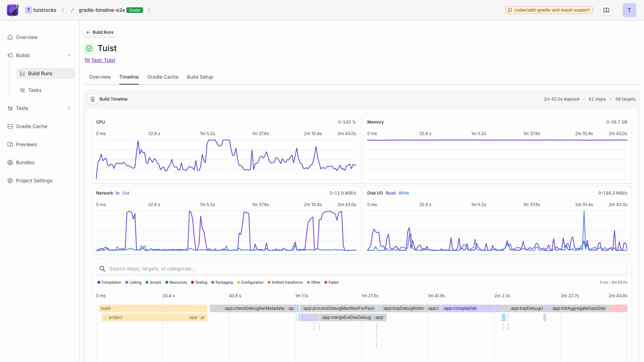
Task: Toggle the Network Out series
Action: click(126, 193)
